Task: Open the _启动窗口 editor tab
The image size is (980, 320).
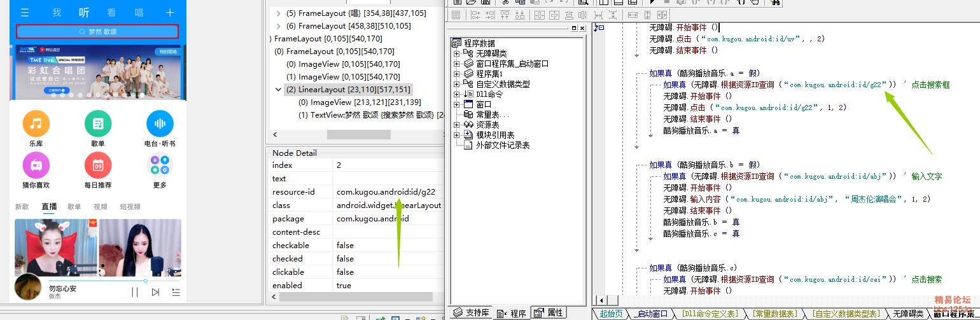Action: (x=652, y=314)
